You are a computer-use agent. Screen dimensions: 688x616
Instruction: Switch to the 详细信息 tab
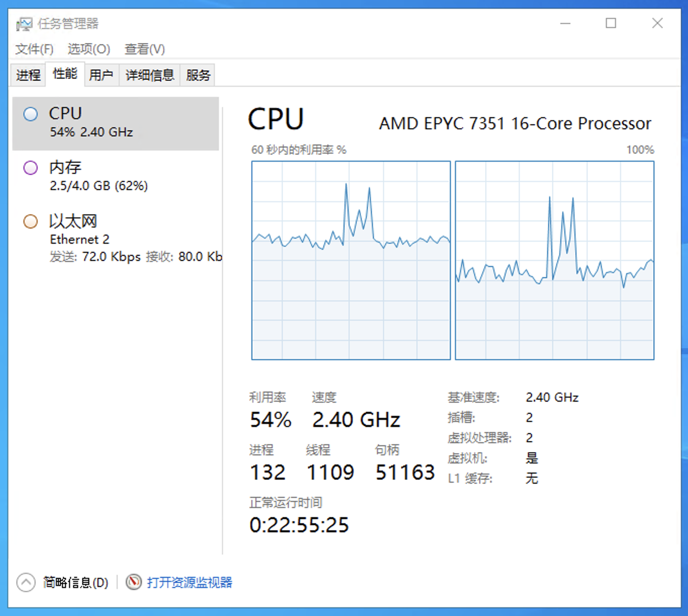tap(150, 75)
